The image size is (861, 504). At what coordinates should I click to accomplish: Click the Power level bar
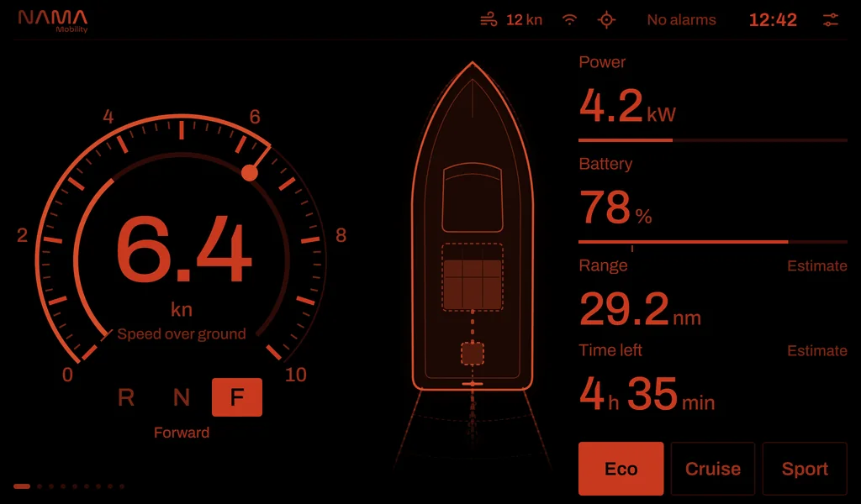[713, 140]
